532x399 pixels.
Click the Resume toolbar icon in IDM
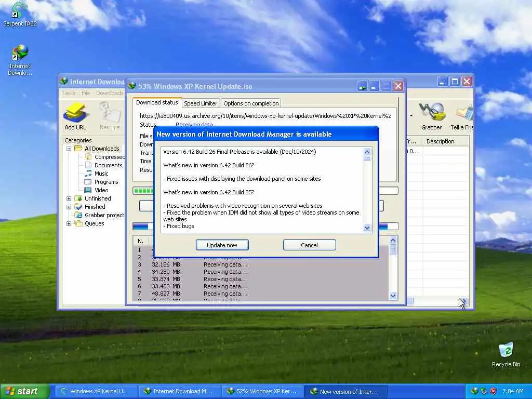tap(110, 116)
